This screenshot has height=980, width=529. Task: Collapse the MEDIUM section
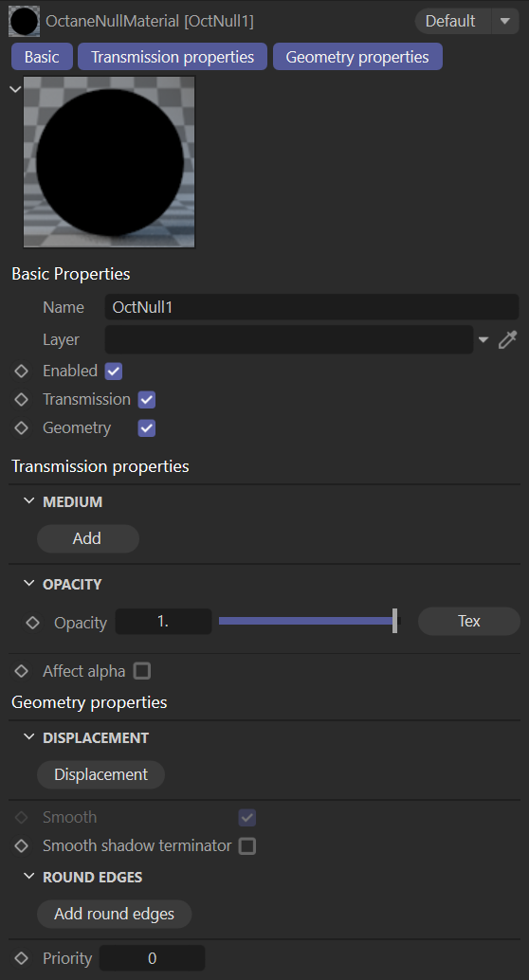tap(28, 501)
